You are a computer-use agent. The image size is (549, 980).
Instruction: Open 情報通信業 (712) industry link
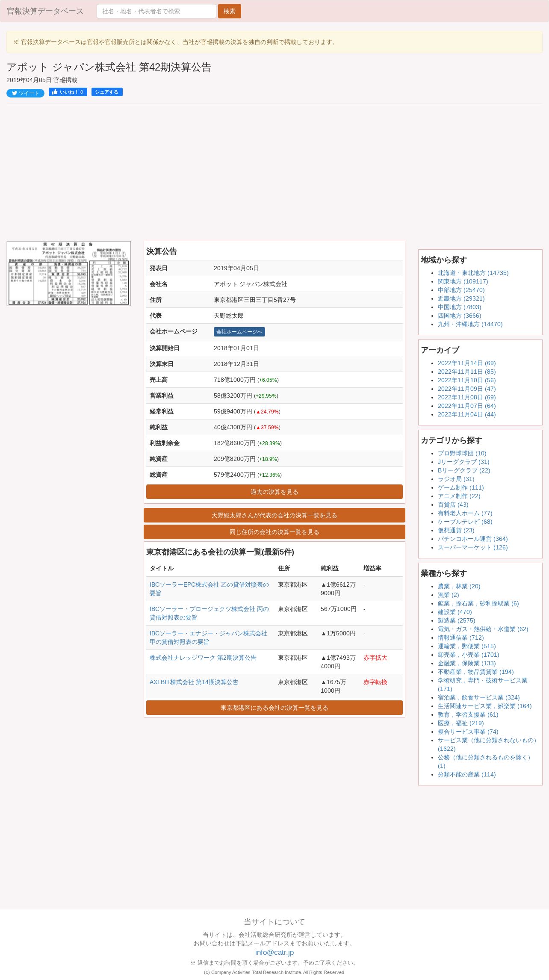460,638
